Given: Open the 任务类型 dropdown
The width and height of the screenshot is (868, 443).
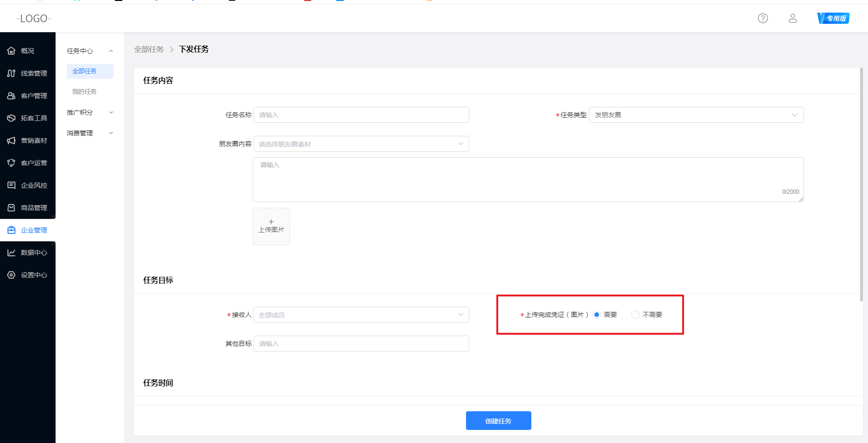Looking at the screenshot, I should tap(696, 115).
